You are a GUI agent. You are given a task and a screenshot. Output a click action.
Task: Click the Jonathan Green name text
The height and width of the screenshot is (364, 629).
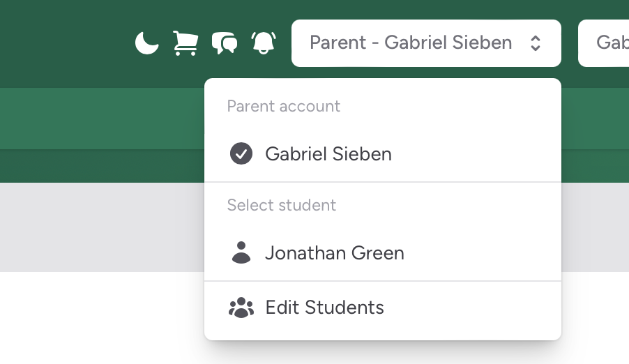[x=335, y=253]
